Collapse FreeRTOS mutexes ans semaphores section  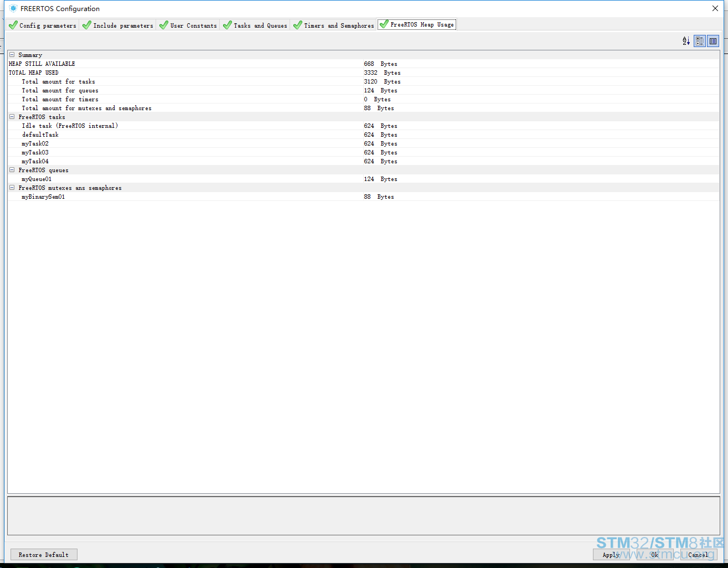(12, 188)
